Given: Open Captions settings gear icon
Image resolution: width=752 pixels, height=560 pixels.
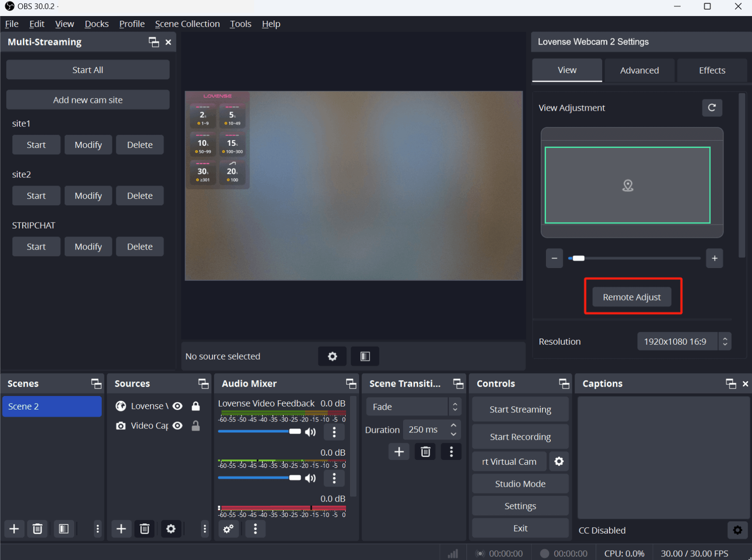Looking at the screenshot, I should [737, 530].
